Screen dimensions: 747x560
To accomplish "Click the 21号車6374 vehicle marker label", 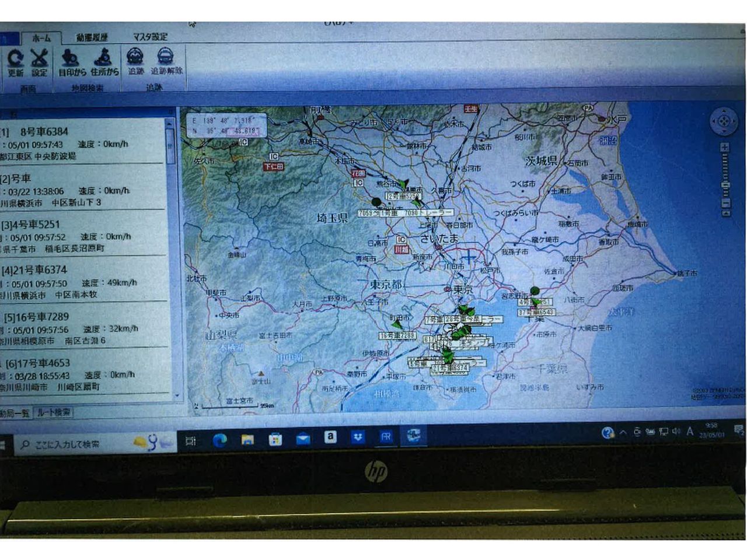I will 449,368.
